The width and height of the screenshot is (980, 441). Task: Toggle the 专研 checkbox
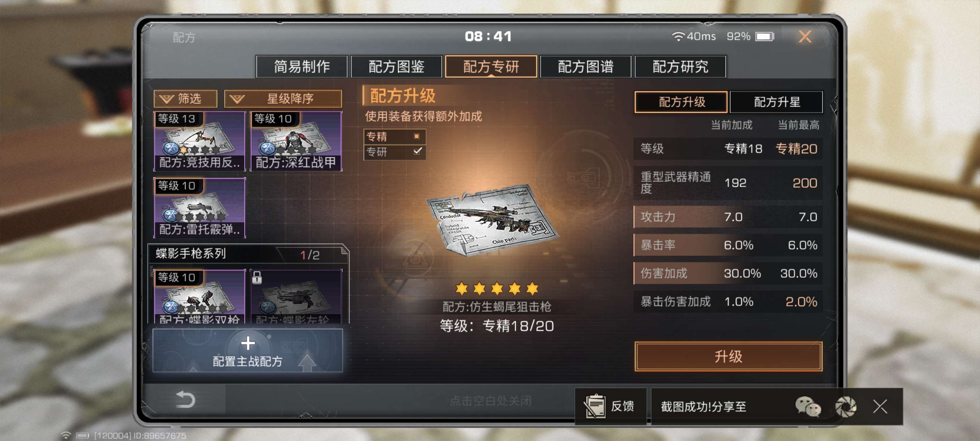[417, 151]
